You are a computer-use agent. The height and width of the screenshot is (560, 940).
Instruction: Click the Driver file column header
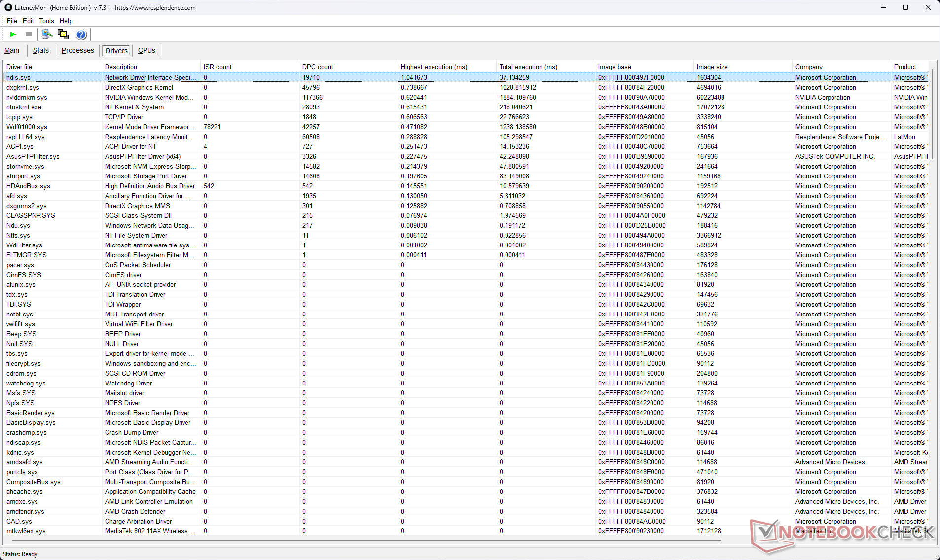(x=19, y=67)
